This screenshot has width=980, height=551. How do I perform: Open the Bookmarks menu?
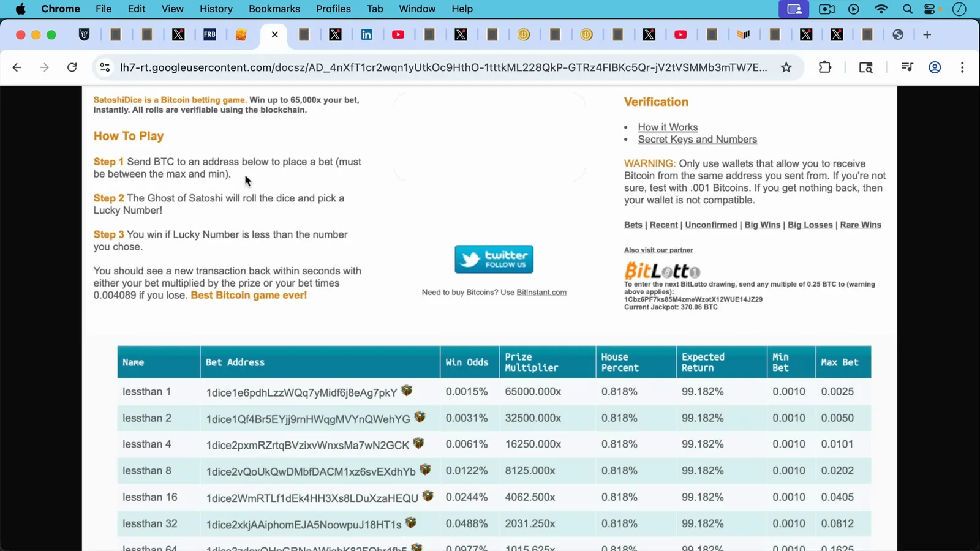[274, 9]
